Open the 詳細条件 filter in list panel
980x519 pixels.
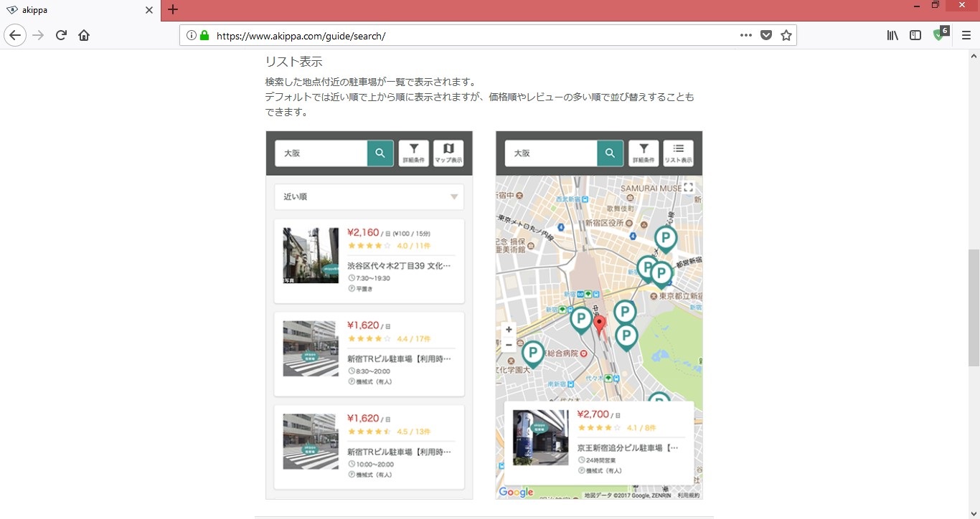click(414, 153)
